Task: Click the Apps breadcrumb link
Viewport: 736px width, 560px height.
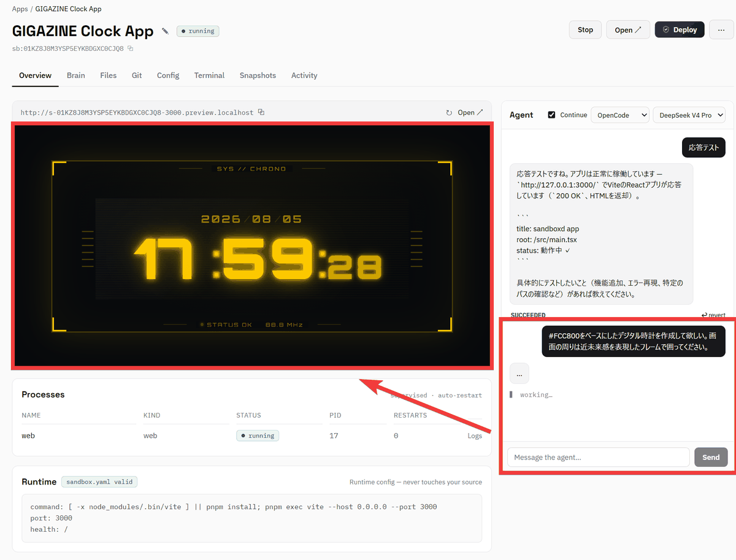Action: pyautogui.click(x=20, y=9)
